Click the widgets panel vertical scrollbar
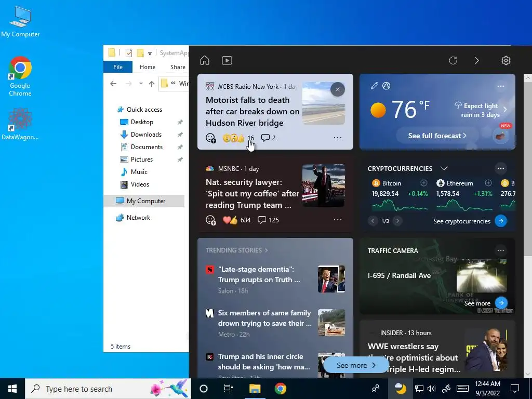Screen dimensions: 532x399 [528, 169]
